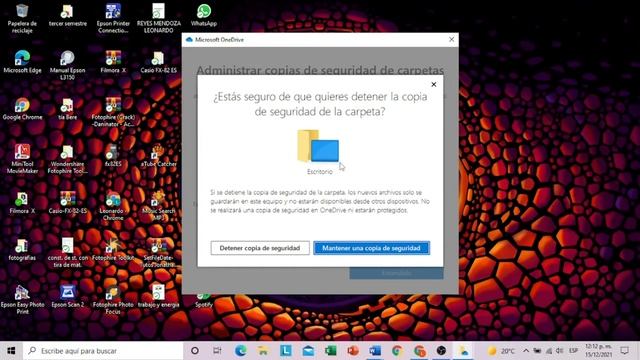The height and width of the screenshot is (360, 640).
Task: Switch to Word on the taskbar
Action: click(375, 351)
